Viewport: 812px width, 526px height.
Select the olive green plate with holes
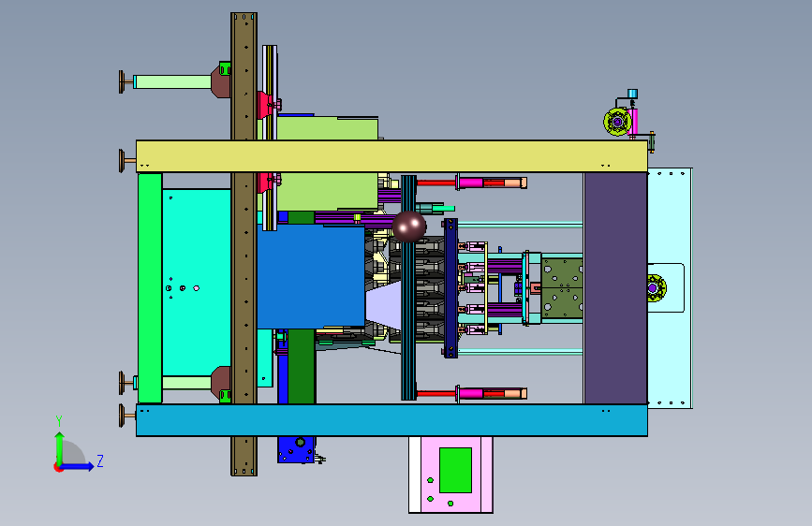coord(562,288)
